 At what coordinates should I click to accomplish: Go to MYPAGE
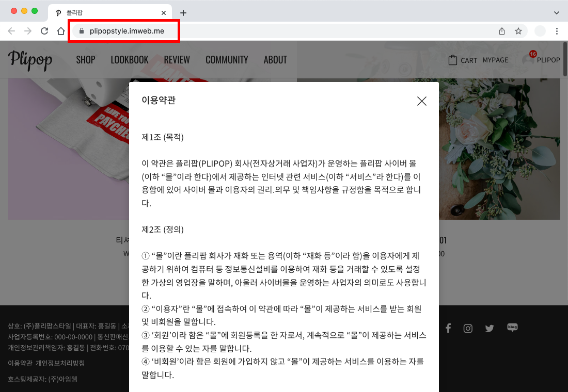click(x=495, y=60)
